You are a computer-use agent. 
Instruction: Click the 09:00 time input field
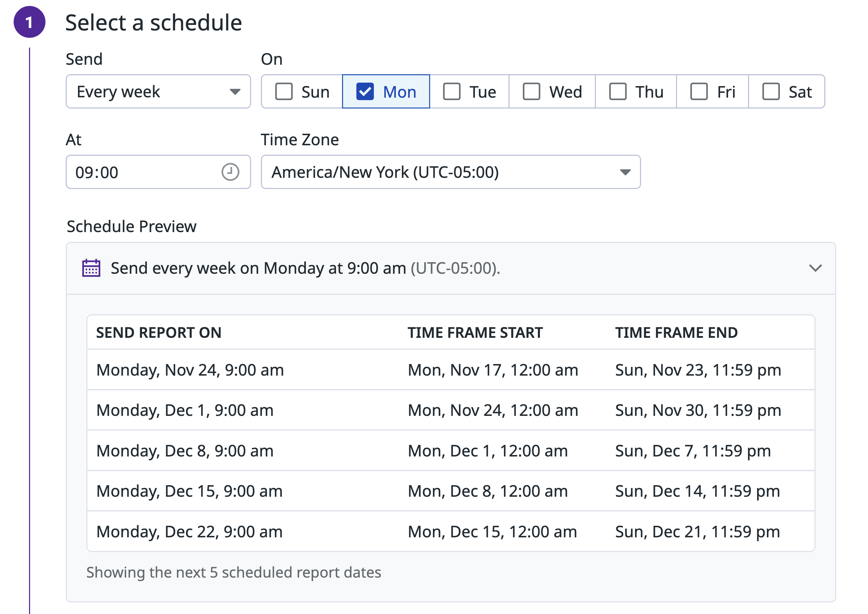point(144,172)
